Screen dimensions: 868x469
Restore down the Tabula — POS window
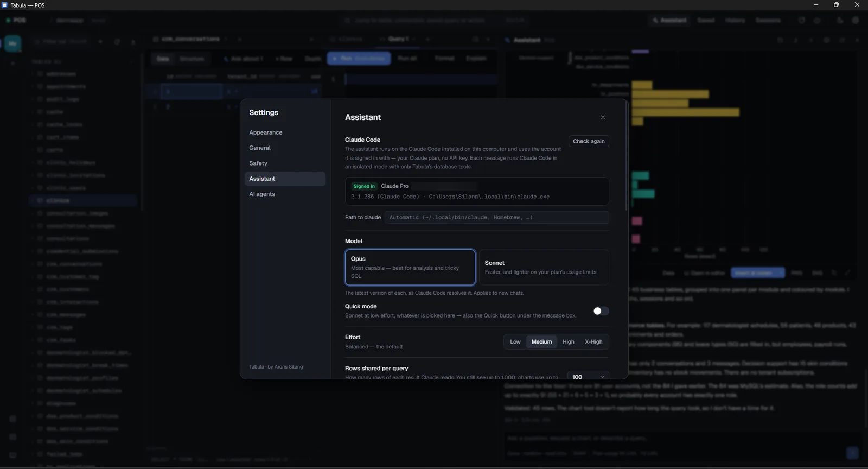click(836, 5)
